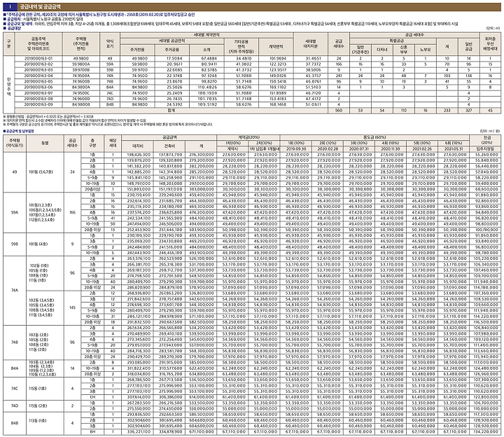Click the '중도금 (60%)' header cell
Viewport: 504px width, 437px height.
click(x=374, y=137)
